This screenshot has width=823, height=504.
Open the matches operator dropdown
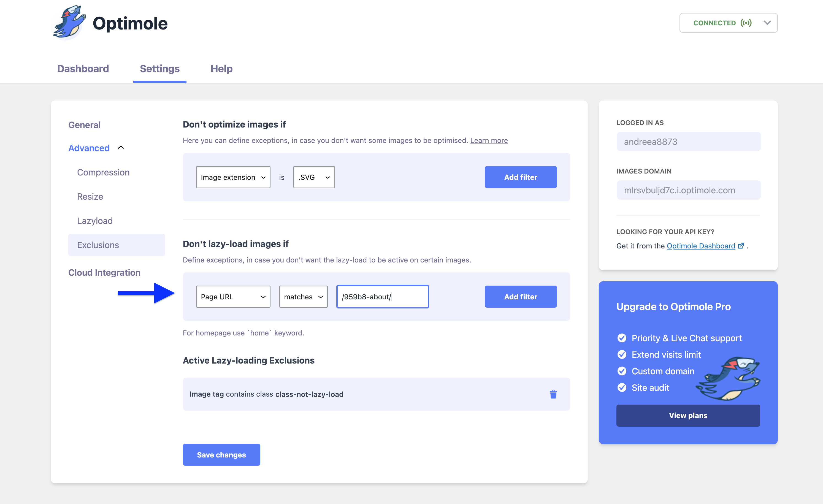303,297
